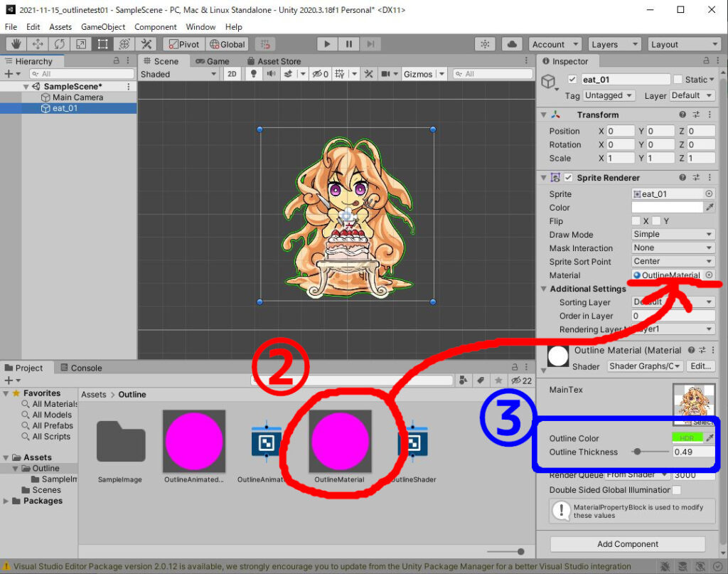Select the Scale tool
Image resolution: width=728 pixels, height=574 pixels.
click(x=81, y=44)
